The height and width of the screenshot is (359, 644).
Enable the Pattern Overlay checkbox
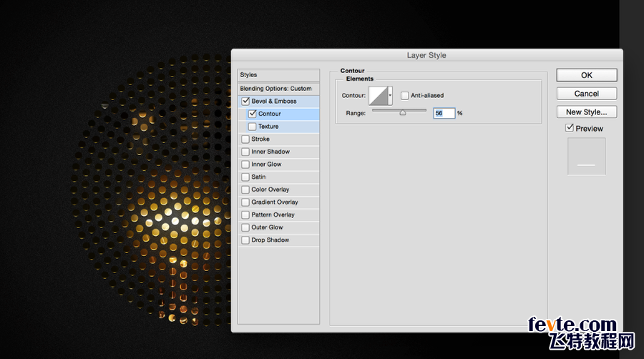245,215
